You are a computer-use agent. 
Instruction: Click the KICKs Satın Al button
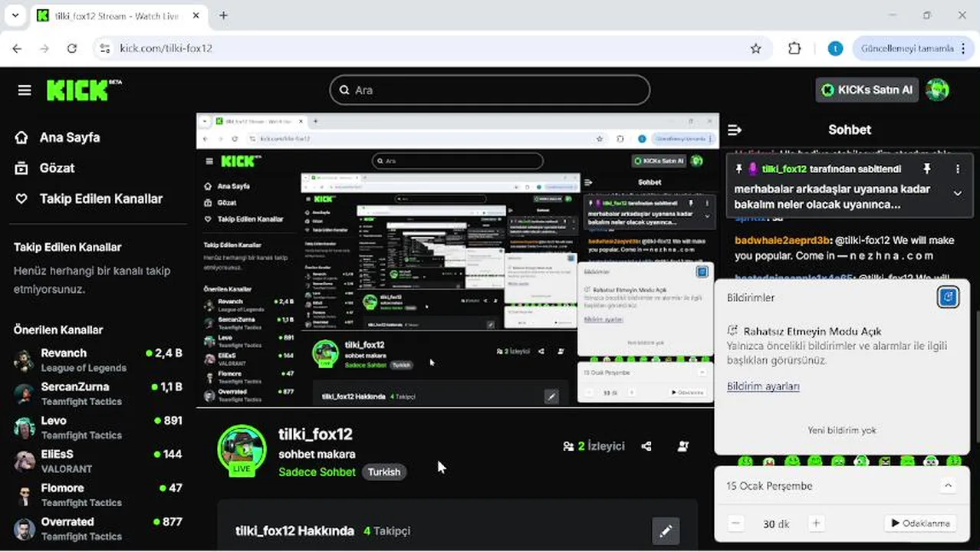(x=867, y=90)
